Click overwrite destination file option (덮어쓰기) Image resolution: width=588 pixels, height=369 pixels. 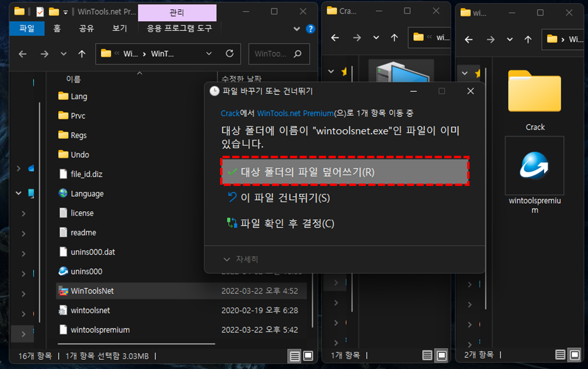pyautogui.click(x=345, y=172)
